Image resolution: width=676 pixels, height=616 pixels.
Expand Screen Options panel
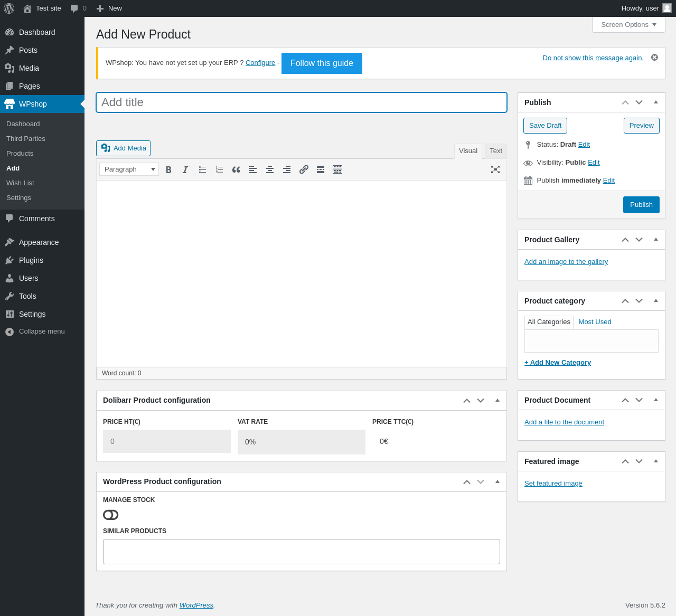pyautogui.click(x=628, y=25)
